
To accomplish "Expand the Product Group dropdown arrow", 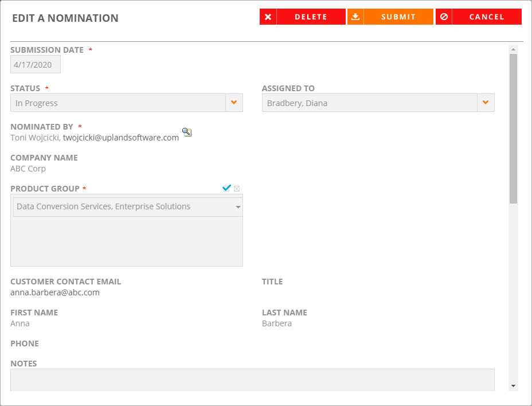I will click(238, 207).
